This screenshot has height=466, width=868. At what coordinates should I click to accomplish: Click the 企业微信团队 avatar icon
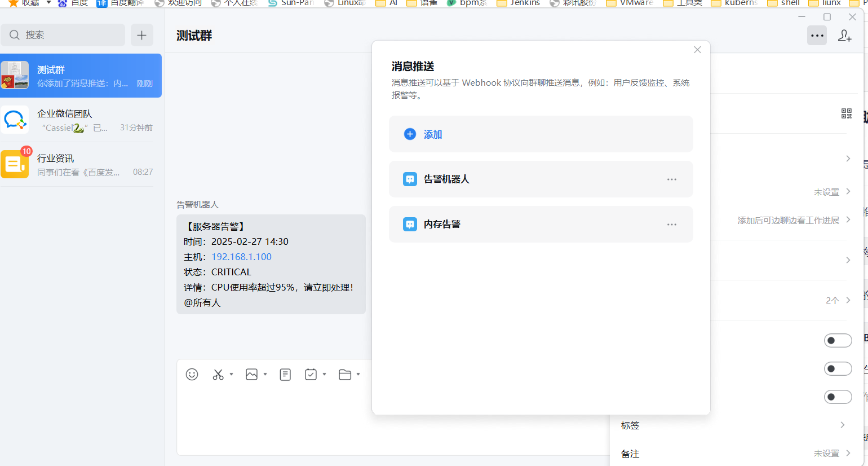coord(15,120)
